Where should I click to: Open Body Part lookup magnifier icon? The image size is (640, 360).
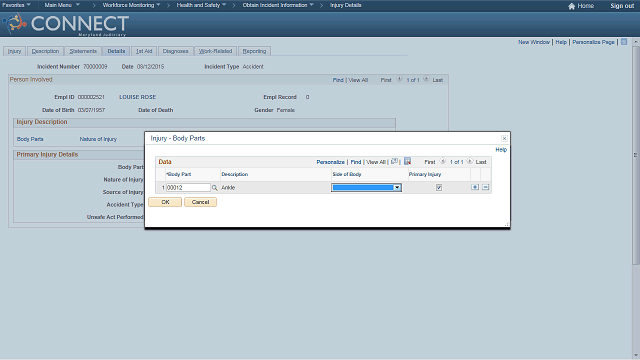[x=214, y=188]
